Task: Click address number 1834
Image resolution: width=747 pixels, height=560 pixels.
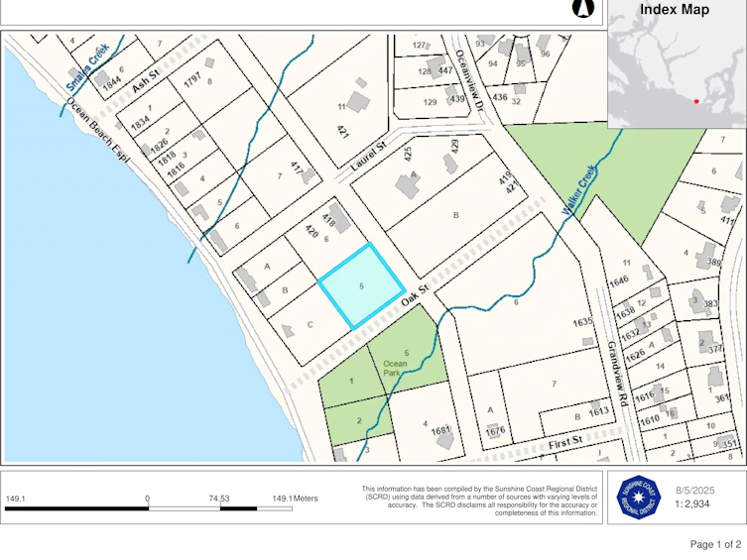Action: pos(140,124)
